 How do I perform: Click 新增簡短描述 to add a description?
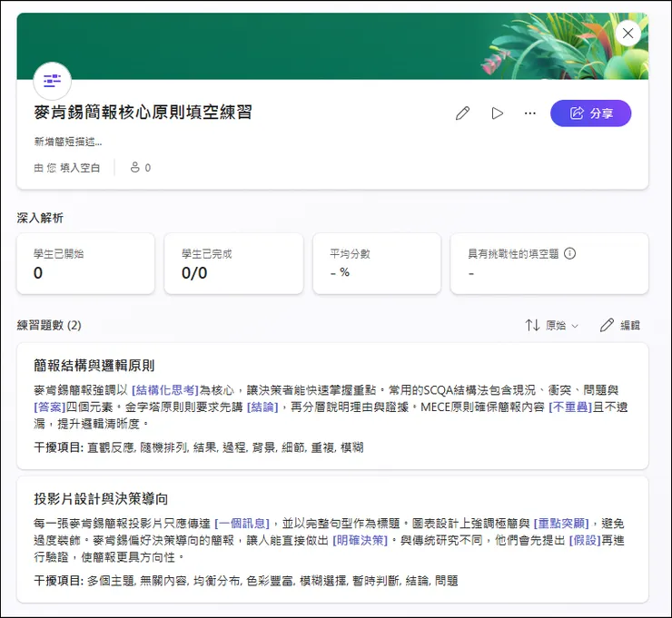click(68, 142)
